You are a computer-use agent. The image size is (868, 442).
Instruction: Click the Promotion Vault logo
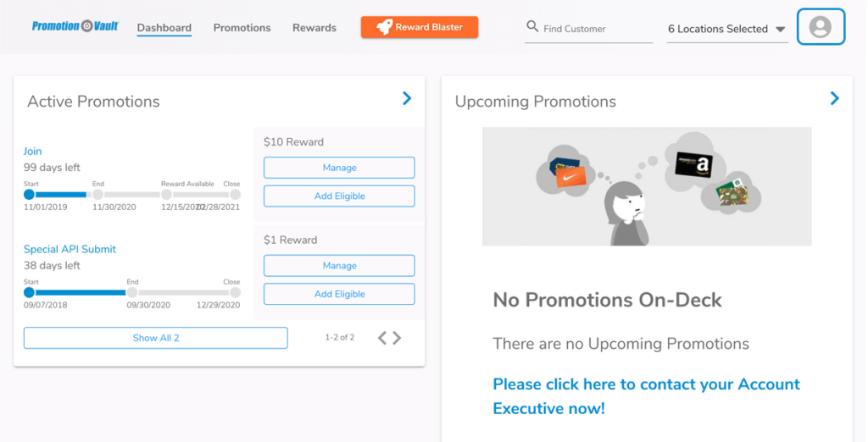pos(75,26)
